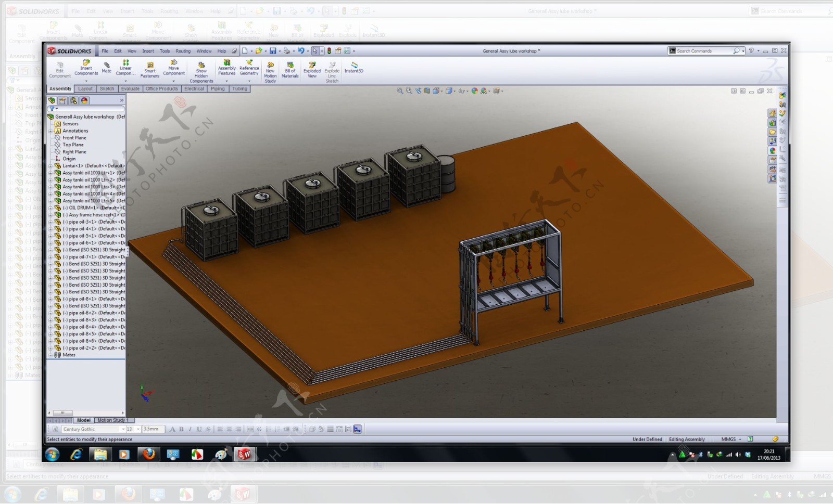Click the 3.5mm text height field
Image resolution: width=833 pixels, height=504 pixels.
(x=154, y=429)
